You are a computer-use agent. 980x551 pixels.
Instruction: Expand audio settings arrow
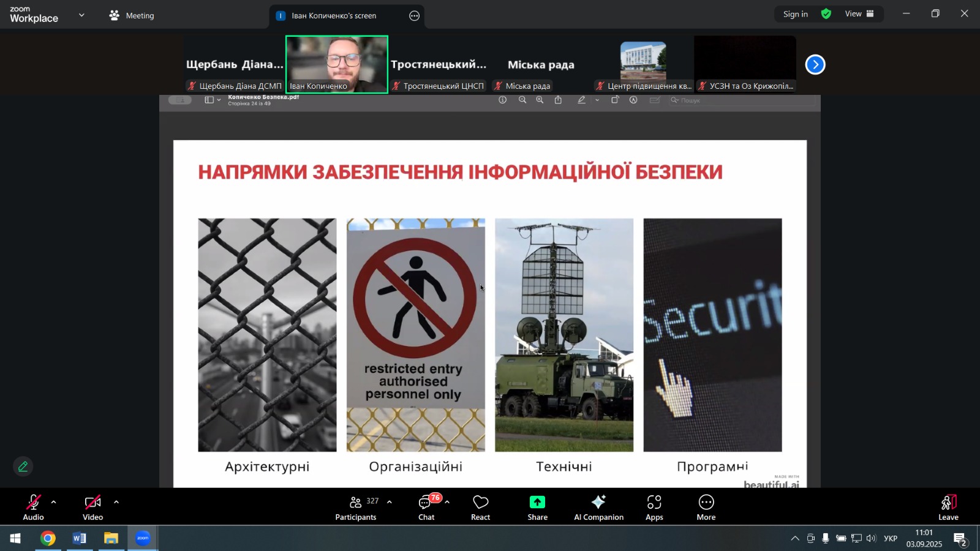pyautogui.click(x=54, y=502)
